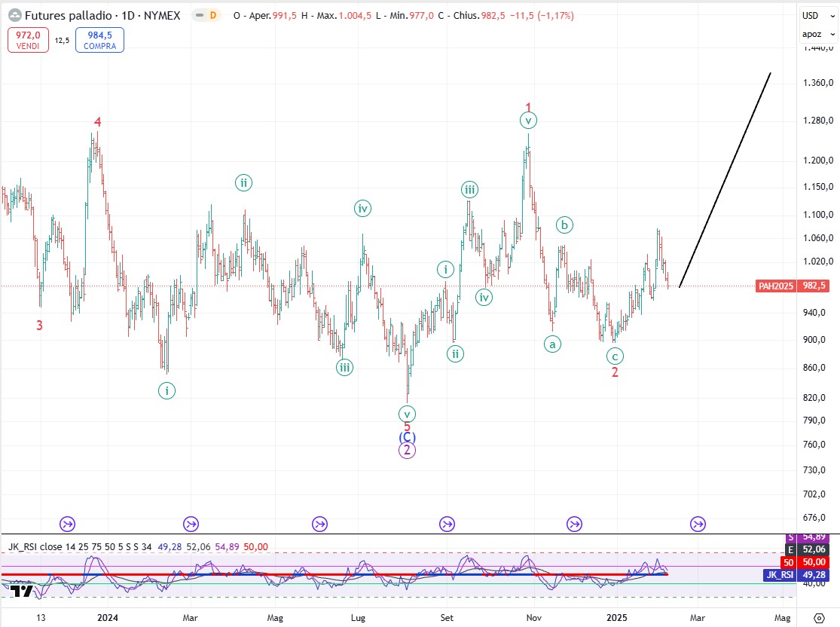Click the 2024 date axis label
The width and height of the screenshot is (840, 627).
point(108,618)
